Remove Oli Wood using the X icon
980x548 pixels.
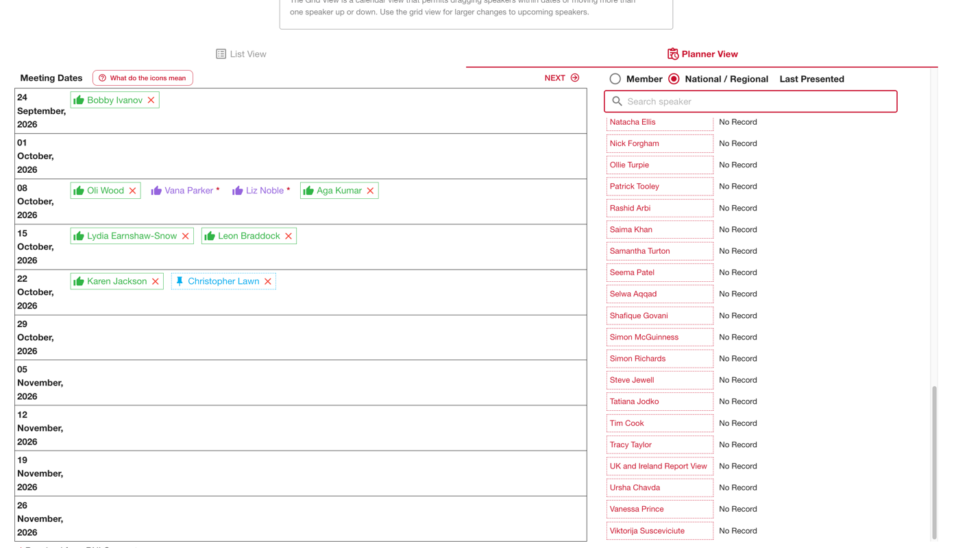133,191
